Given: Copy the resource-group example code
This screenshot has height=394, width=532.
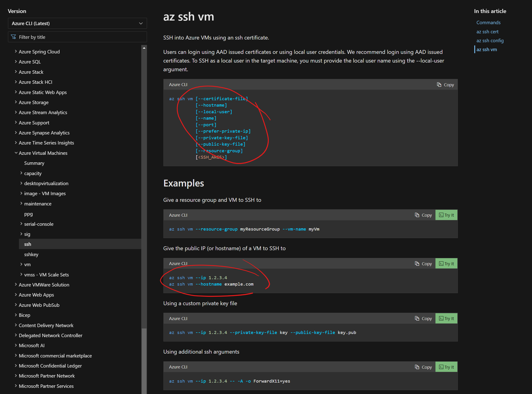Looking at the screenshot, I should pos(423,215).
